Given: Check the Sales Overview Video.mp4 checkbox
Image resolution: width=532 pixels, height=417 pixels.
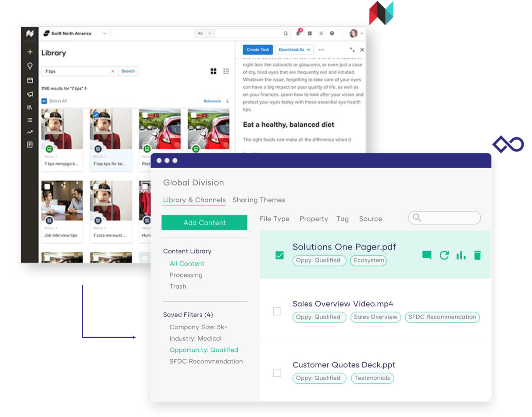Looking at the screenshot, I should [x=277, y=311].
